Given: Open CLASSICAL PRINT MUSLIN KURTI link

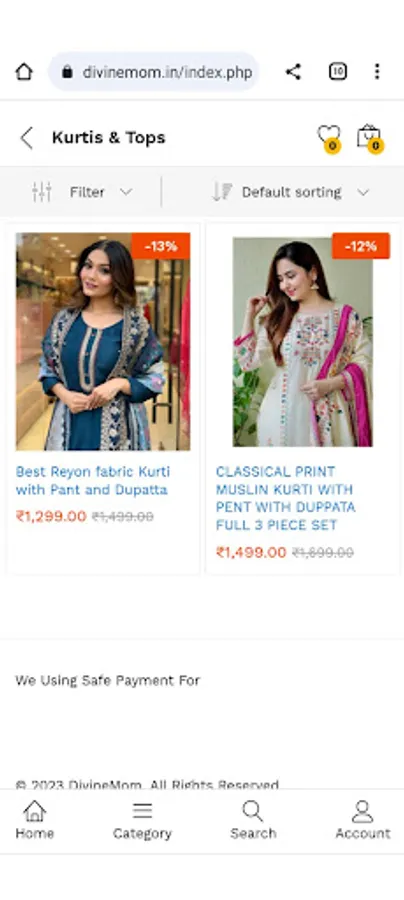Looking at the screenshot, I should pyautogui.click(x=286, y=498).
